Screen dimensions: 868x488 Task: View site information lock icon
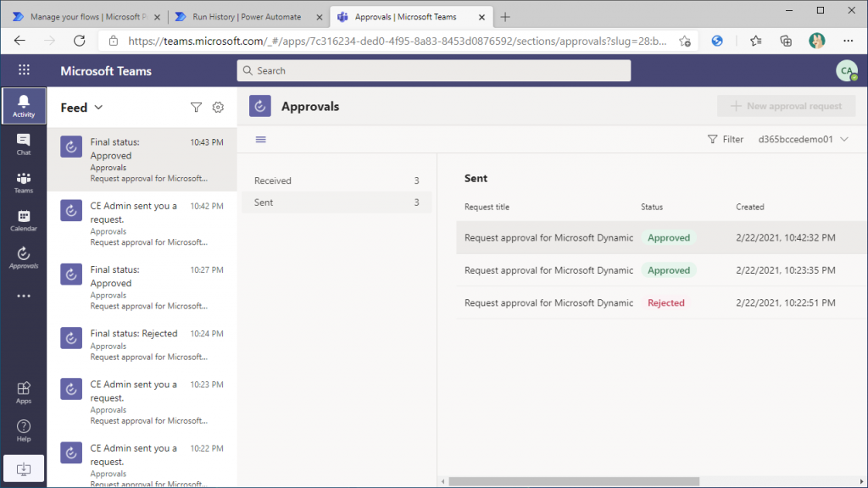click(x=114, y=41)
